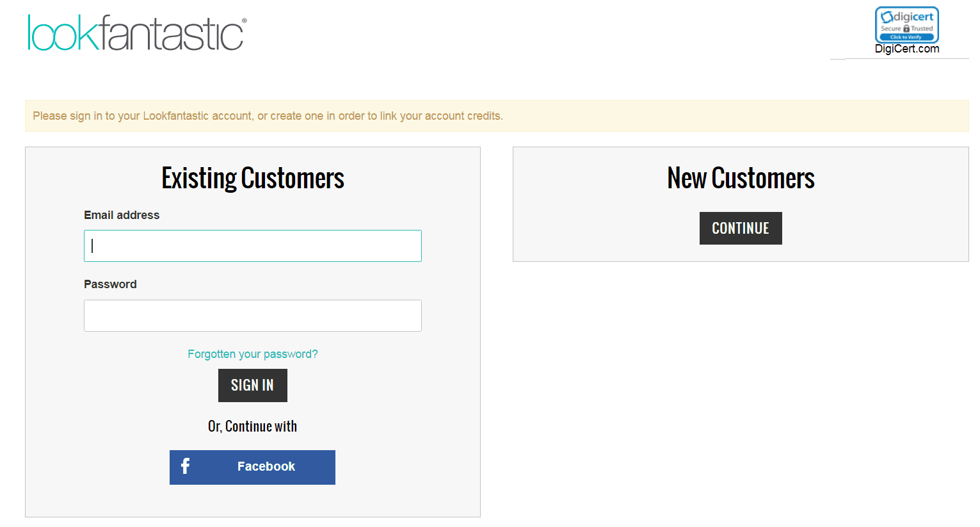Select the 'Existing Customers' heading

tap(253, 178)
